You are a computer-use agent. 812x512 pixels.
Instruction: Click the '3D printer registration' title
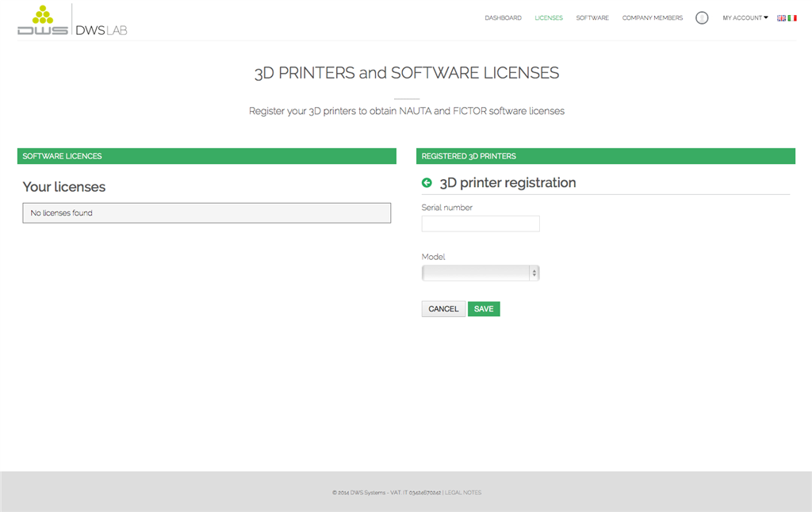pyautogui.click(x=507, y=183)
